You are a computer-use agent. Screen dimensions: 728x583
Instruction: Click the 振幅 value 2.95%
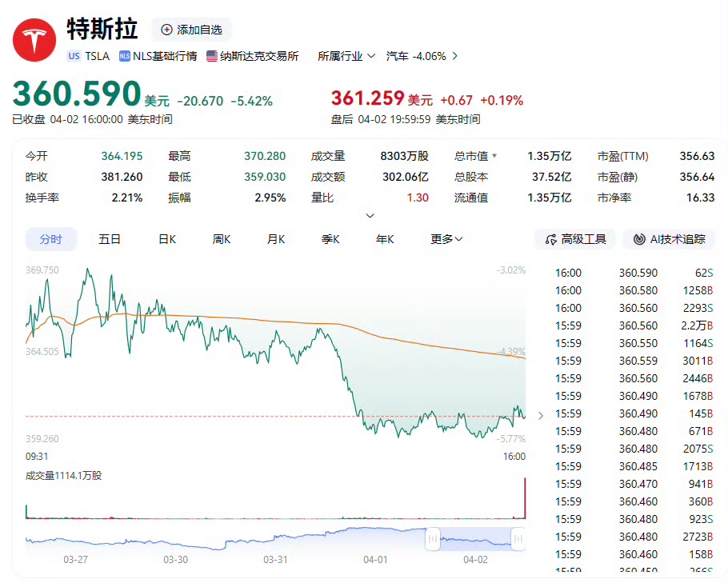[270, 198]
